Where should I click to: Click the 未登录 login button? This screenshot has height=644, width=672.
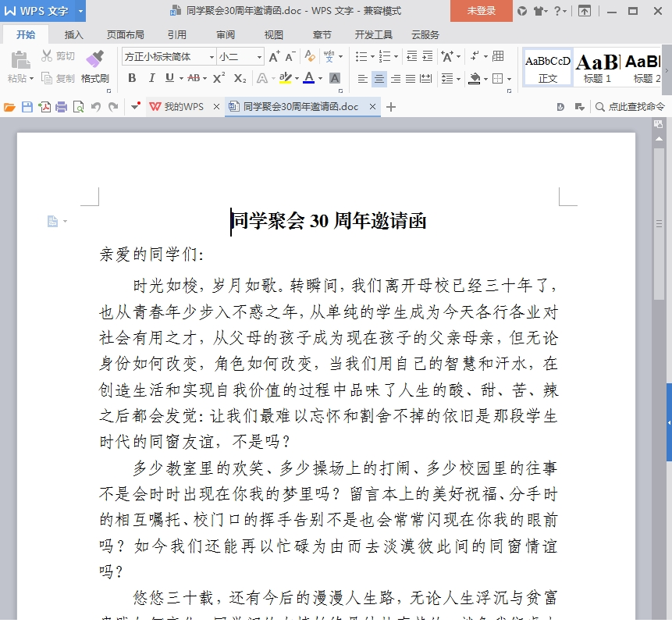(x=482, y=11)
